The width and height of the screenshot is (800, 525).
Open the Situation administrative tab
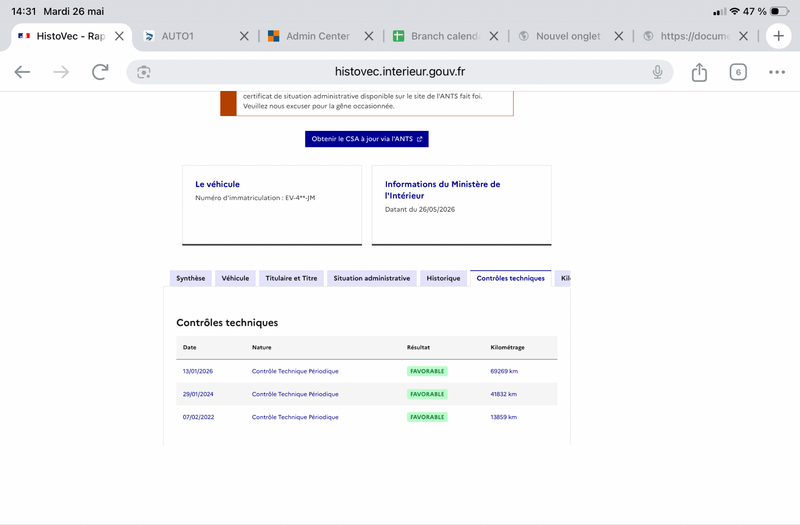click(371, 278)
